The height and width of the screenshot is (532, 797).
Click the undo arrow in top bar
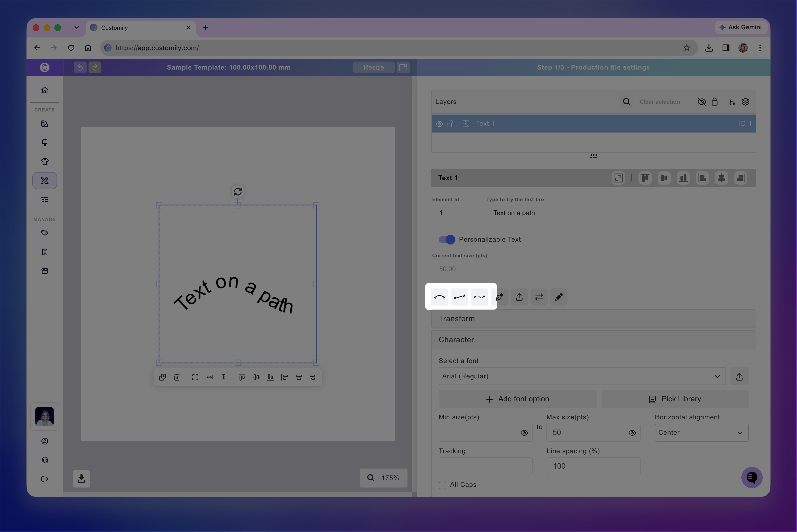pyautogui.click(x=80, y=67)
